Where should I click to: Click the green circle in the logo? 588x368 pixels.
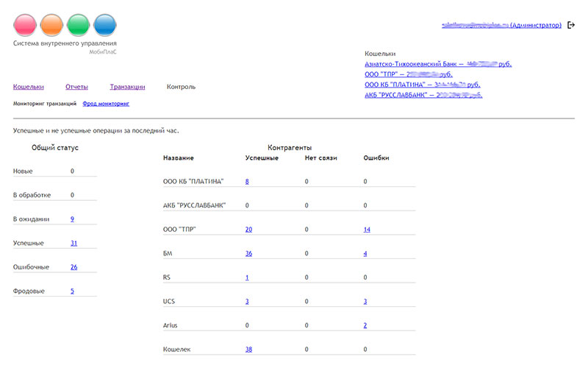[78, 26]
